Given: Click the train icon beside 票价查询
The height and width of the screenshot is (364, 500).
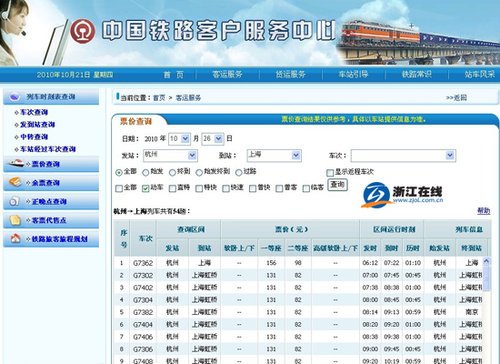Looking at the screenshot, I should 17,163.
